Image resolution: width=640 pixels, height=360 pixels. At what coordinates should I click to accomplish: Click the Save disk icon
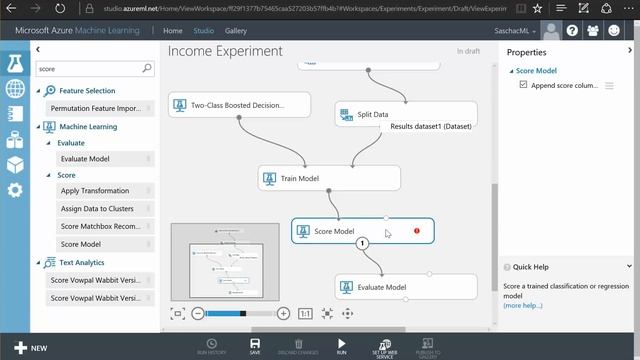255,346
